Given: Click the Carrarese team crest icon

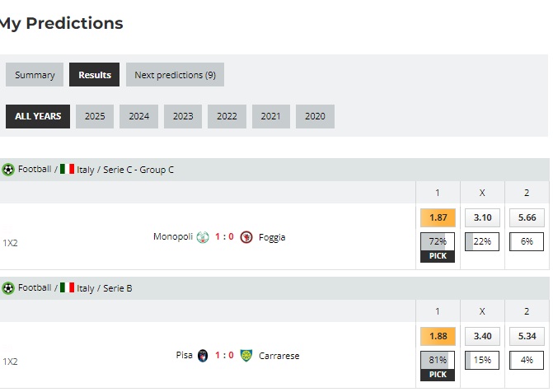Looking at the screenshot, I should (246, 356).
